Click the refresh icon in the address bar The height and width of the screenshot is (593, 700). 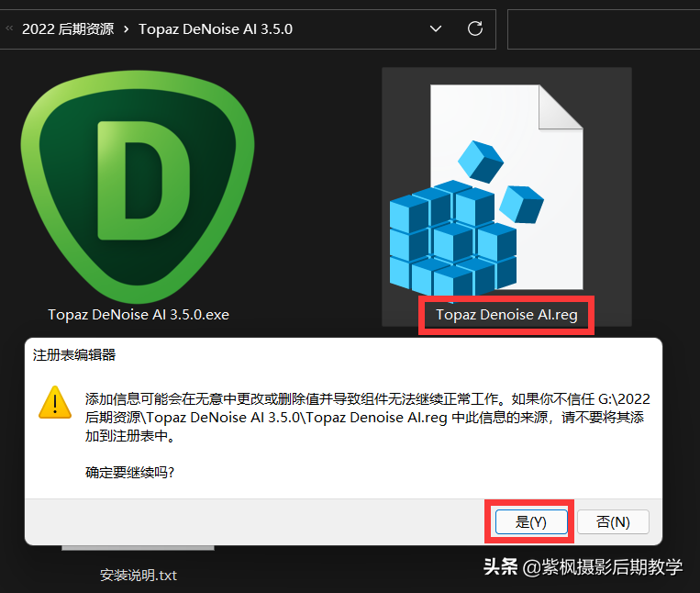[x=475, y=28]
